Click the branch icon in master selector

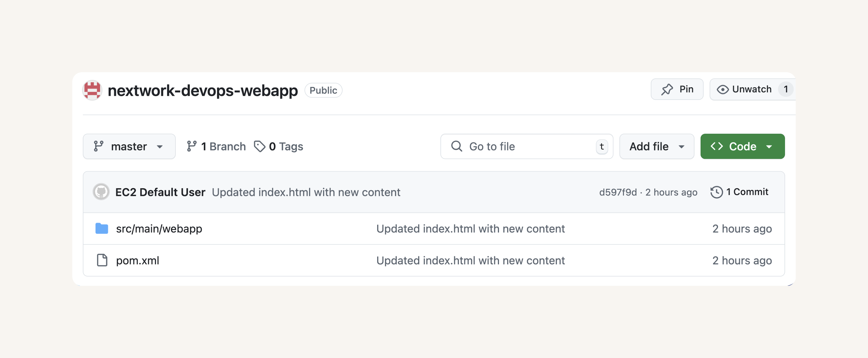98,146
